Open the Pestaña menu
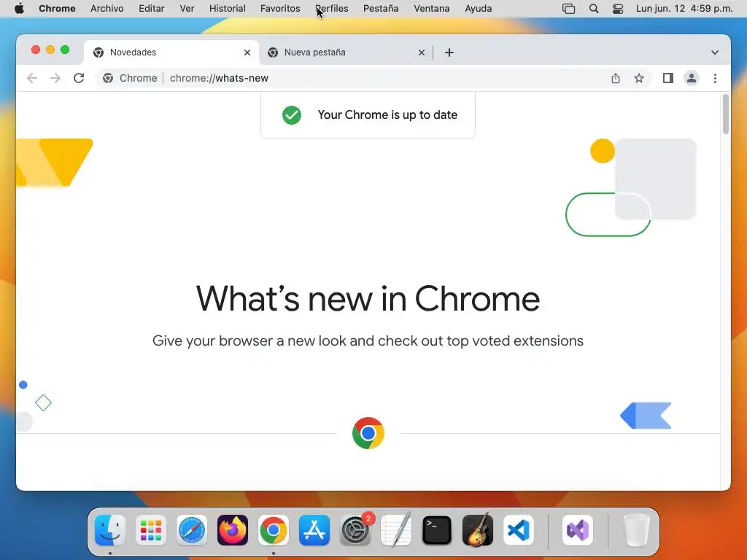The height and width of the screenshot is (560, 747). click(x=381, y=9)
